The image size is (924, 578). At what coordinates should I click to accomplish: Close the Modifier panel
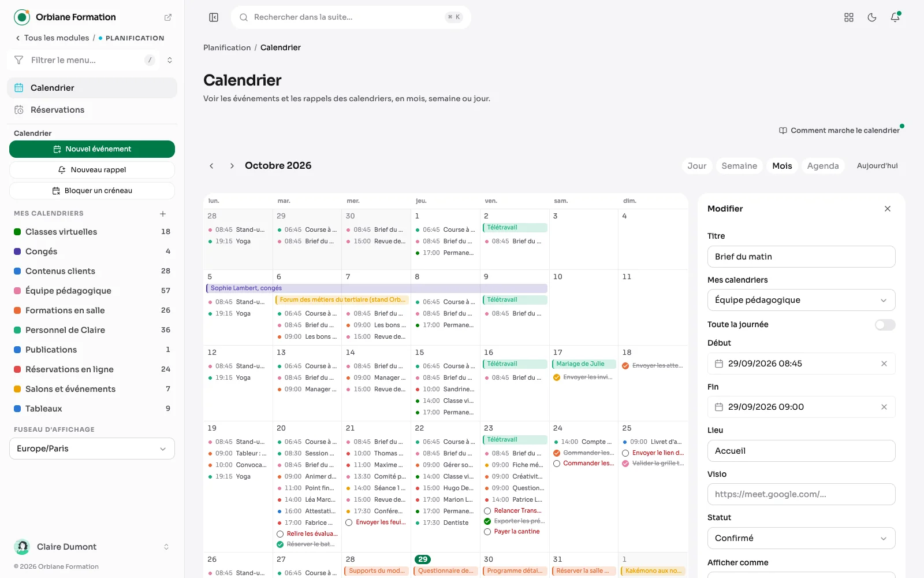click(x=888, y=209)
